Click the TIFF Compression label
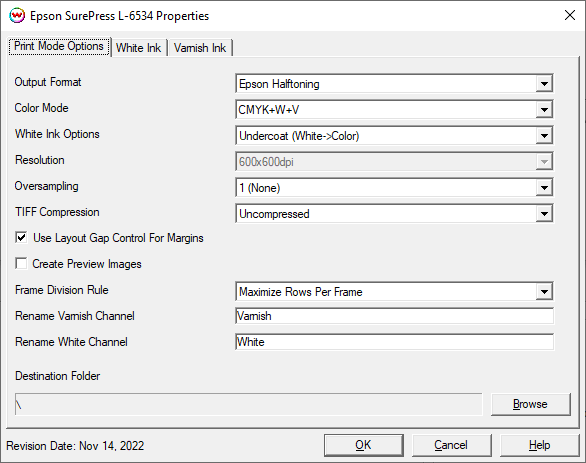Viewport: 586px width, 463px height. click(57, 212)
